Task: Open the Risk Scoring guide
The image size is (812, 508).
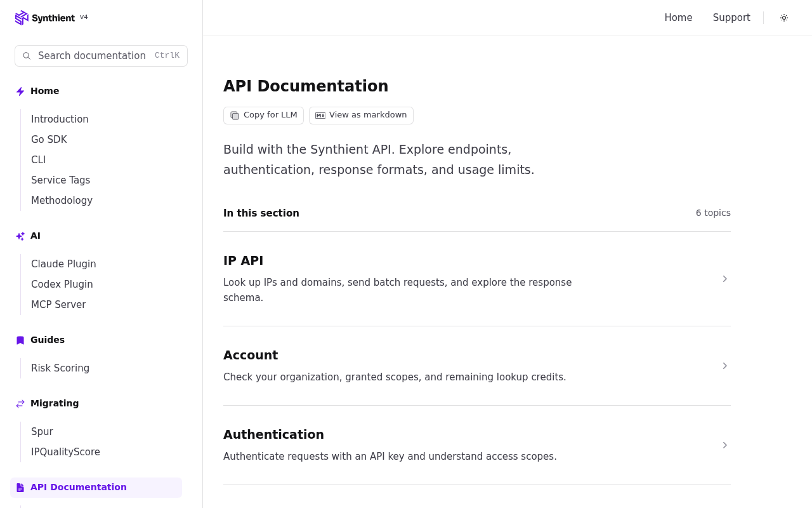Action: pos(60,368)
